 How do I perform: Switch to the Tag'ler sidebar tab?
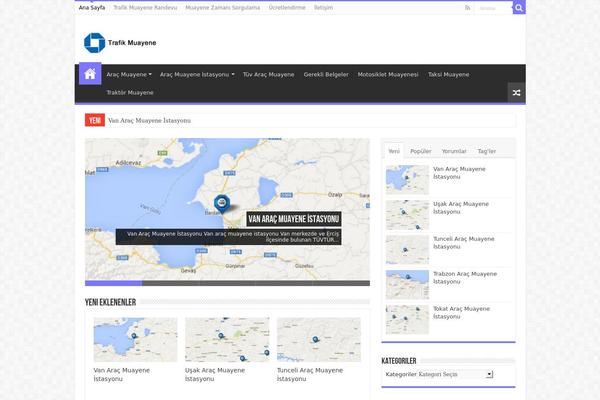point(487,151)
